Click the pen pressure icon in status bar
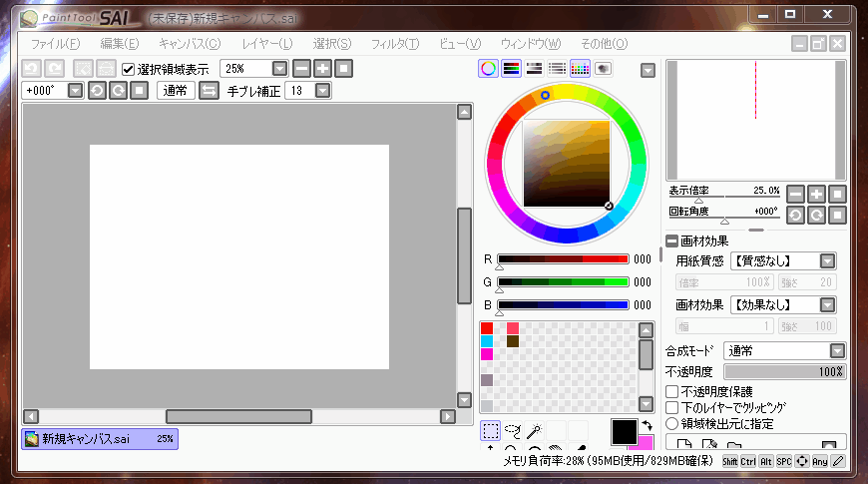868x484 pixels. coord(839,461)
